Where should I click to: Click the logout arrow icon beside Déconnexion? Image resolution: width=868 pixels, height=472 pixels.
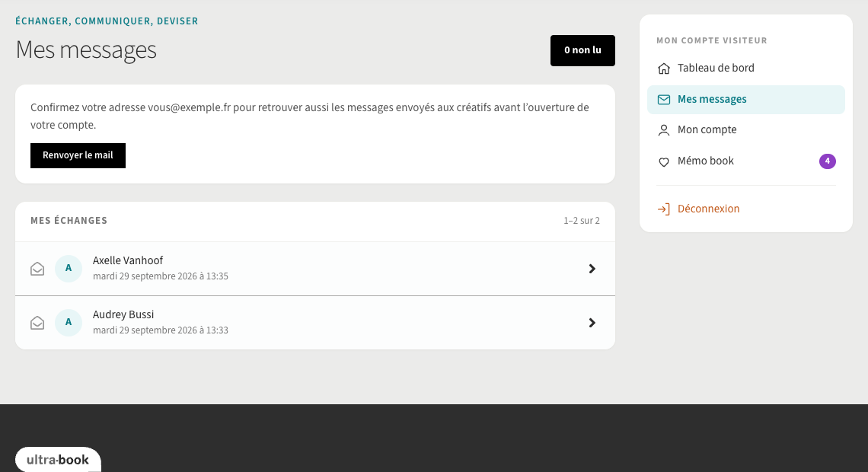[664, 209]
